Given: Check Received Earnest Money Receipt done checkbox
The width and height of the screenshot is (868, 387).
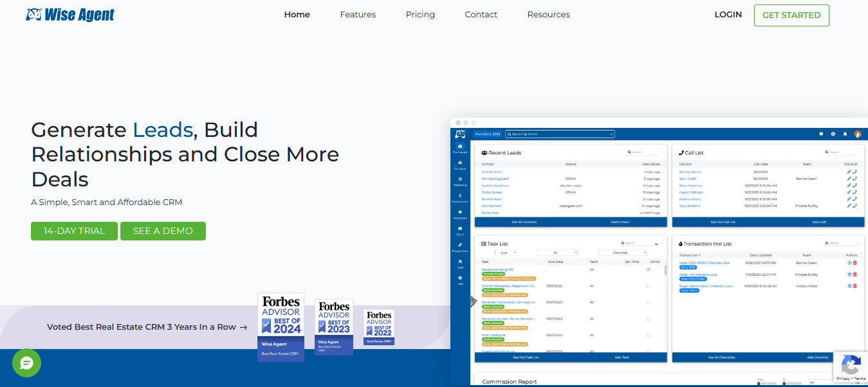Looking at the screenshot, I should pyautogui.click(x=648, y=318).
